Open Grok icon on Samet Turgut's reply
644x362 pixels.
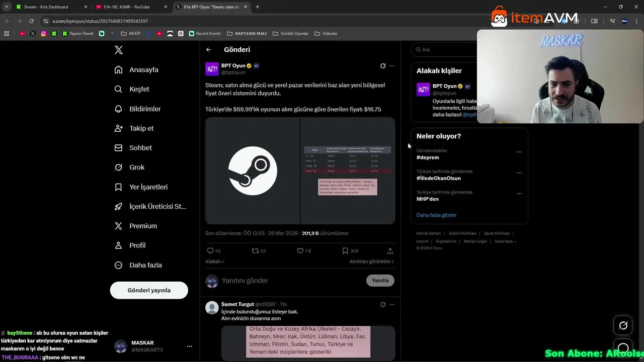click(x=383, y=304)
